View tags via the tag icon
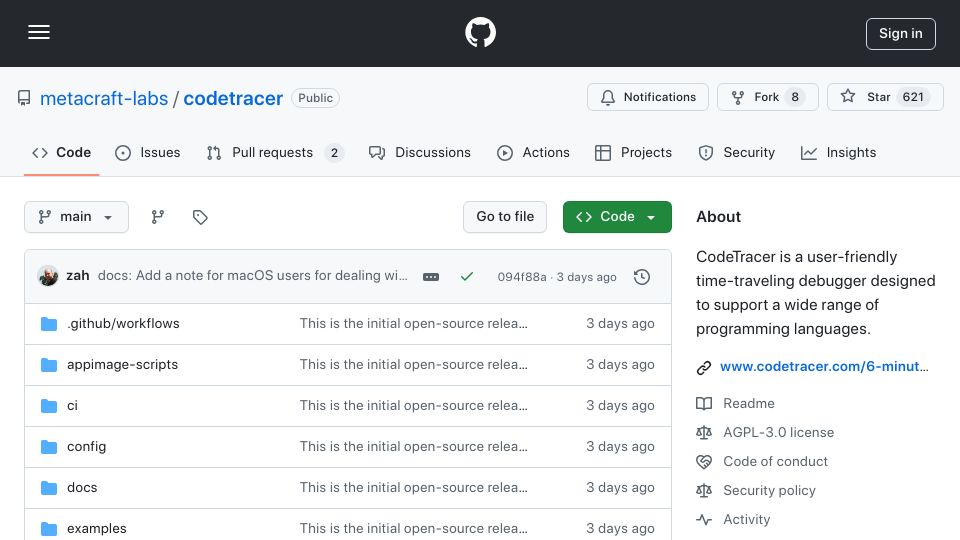The height and width of the screenshot is (540, 960). pyautogui.click(x=200, y=217)
